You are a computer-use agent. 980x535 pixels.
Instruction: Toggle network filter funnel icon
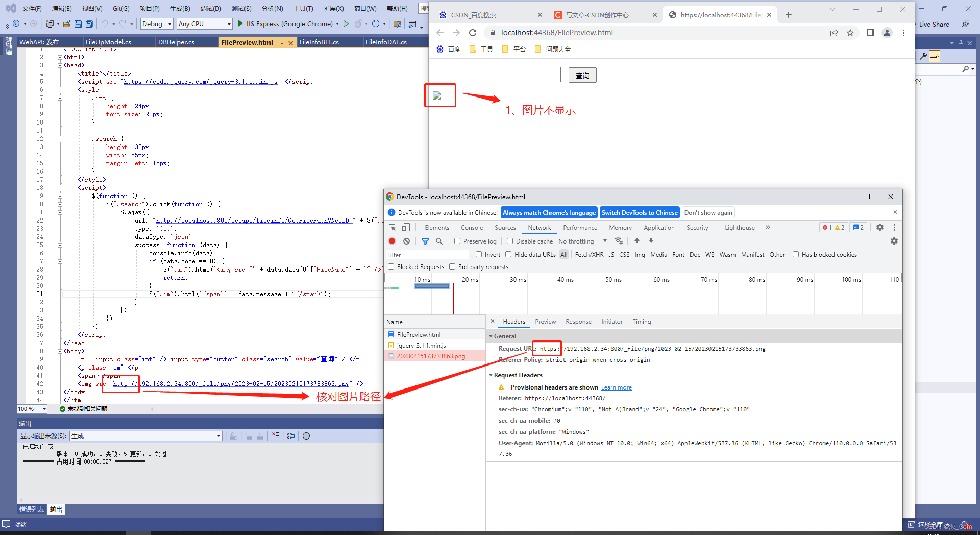tap(425, 241)
